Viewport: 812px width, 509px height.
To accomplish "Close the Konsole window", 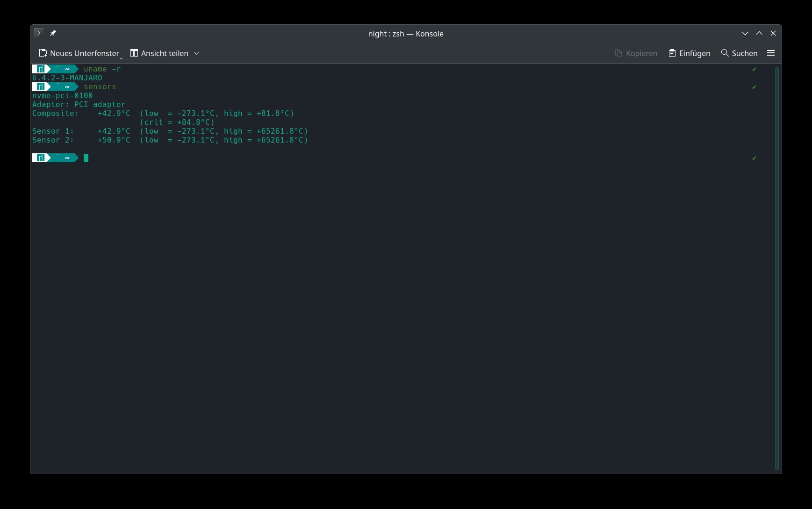I will click(x=773, y=33).
